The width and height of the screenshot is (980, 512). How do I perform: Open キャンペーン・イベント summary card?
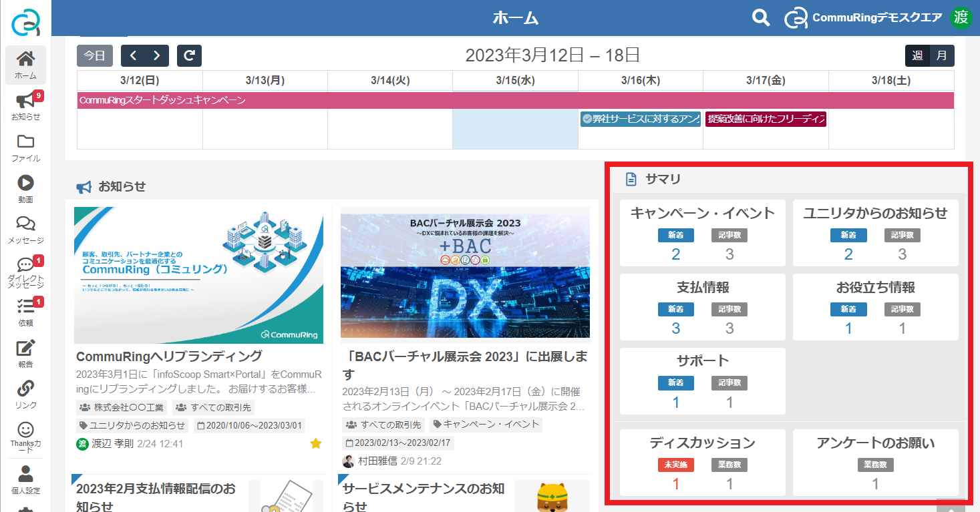[x=703, y=233]
